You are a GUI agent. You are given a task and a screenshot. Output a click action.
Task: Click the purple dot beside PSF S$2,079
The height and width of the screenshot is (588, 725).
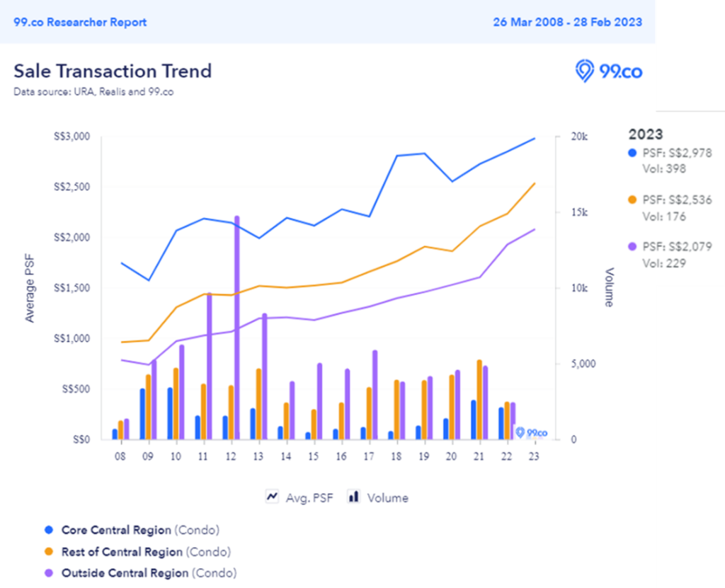coord(632,247)
